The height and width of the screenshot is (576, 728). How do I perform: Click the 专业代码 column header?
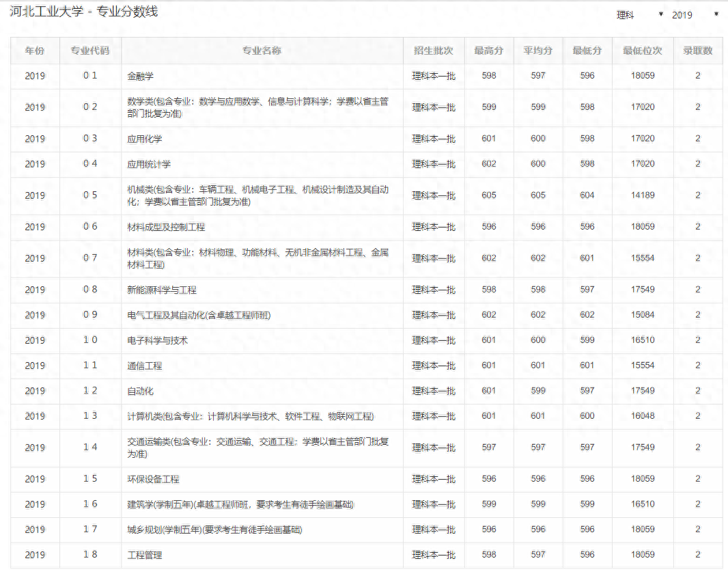[x=90, y=51]
